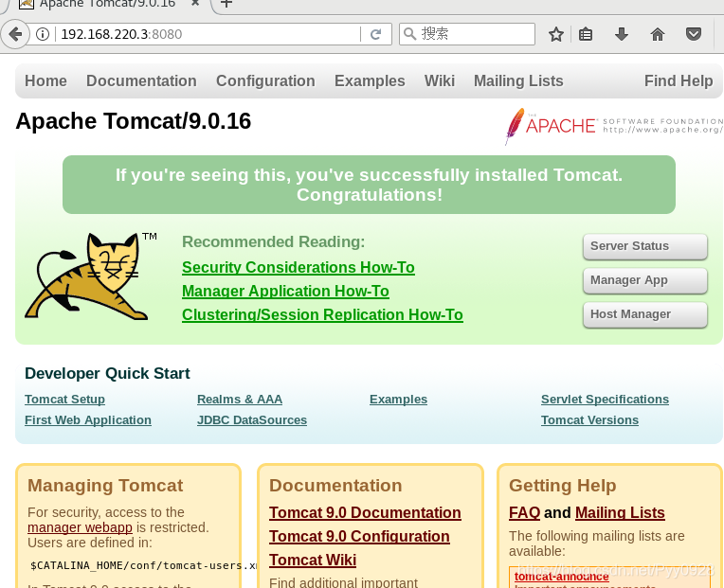The width and height of the screenshot is (724, 588).
Task: Open the Tomcat Versions link
Action: (x=589, y=420)
